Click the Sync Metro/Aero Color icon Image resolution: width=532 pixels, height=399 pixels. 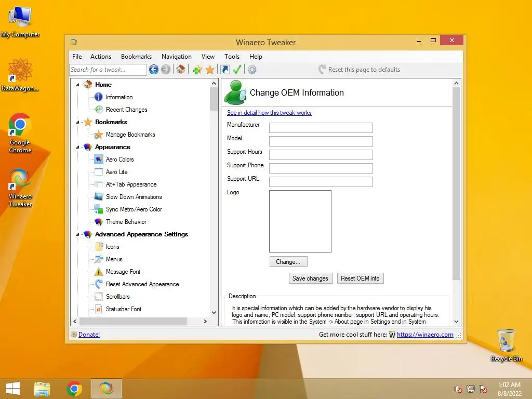(x=99, y=209)
